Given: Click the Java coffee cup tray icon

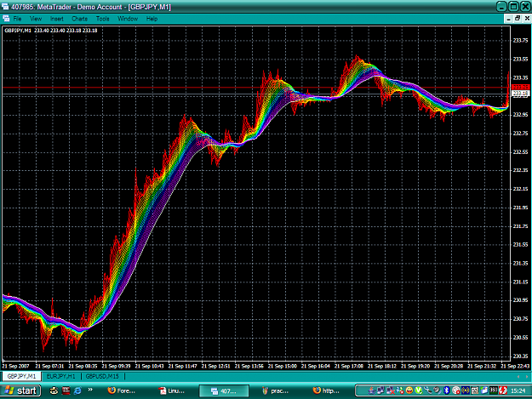Looking at the screenshot, I should click(x=372, y=390).
